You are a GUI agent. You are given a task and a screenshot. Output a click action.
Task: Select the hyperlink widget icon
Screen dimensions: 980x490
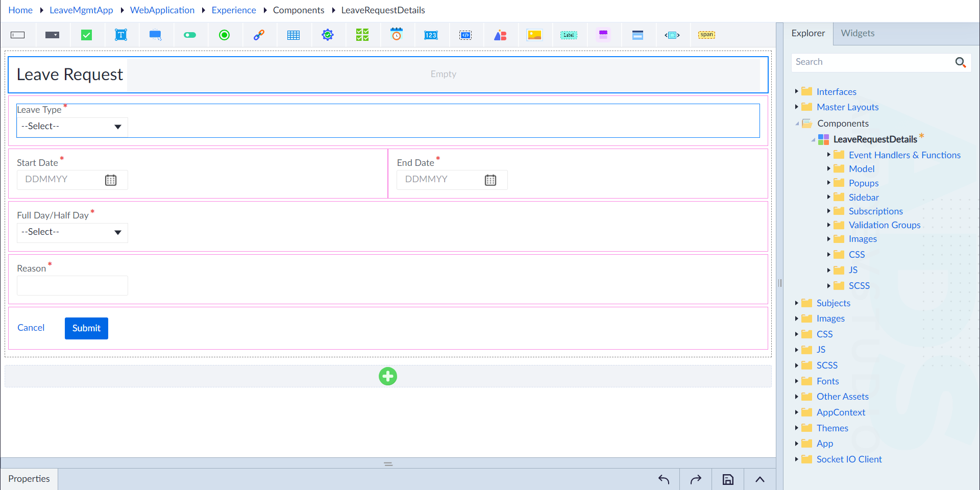coord(259,35)
